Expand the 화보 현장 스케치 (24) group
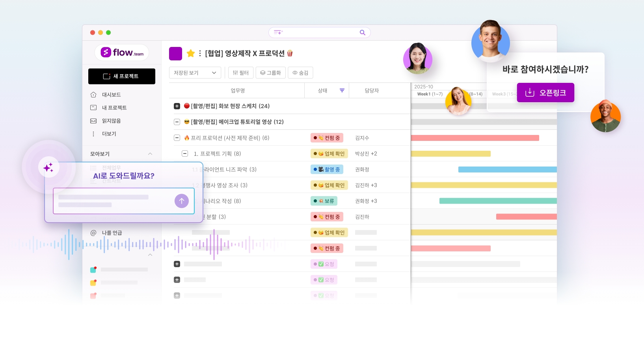644x337 pixels. pyautogui.click(x=177, y=106)
